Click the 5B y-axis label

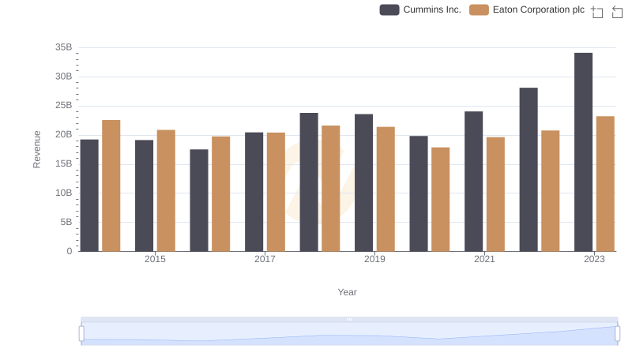(66, 222)
